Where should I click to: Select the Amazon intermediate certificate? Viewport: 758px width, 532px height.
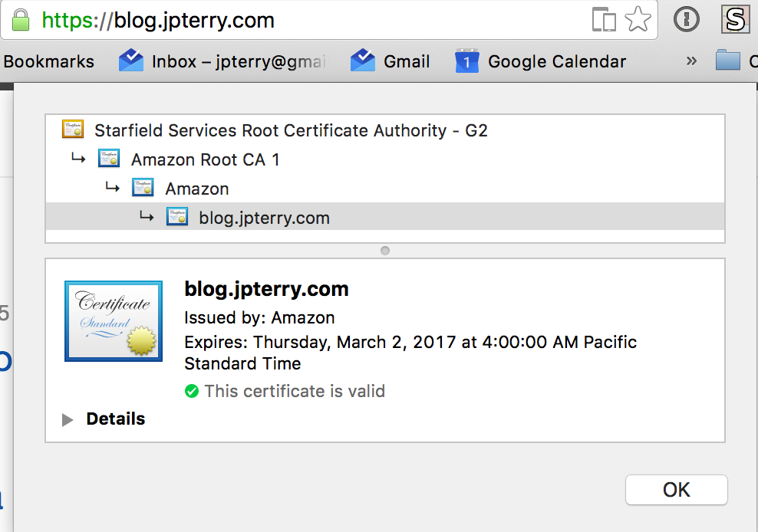[x=196, y=189]
